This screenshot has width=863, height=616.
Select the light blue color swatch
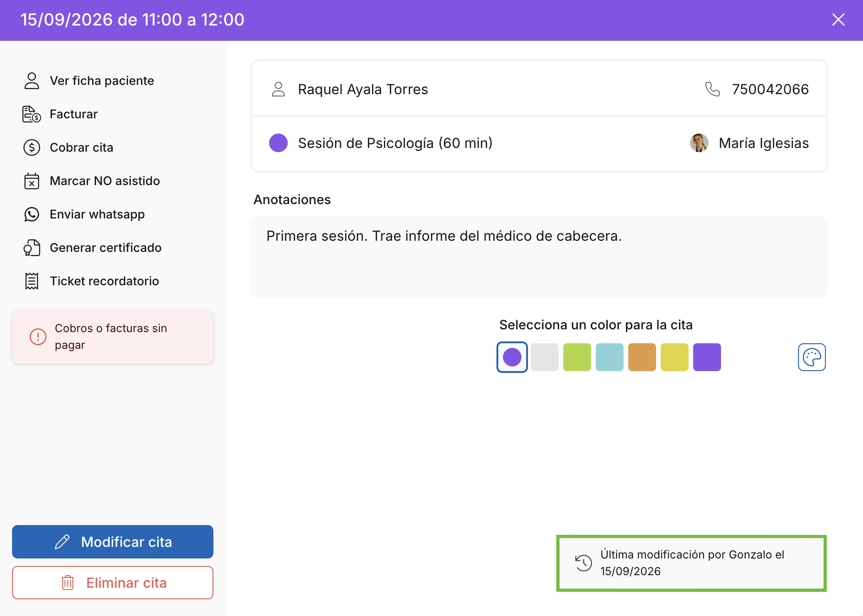coord(610,357)
